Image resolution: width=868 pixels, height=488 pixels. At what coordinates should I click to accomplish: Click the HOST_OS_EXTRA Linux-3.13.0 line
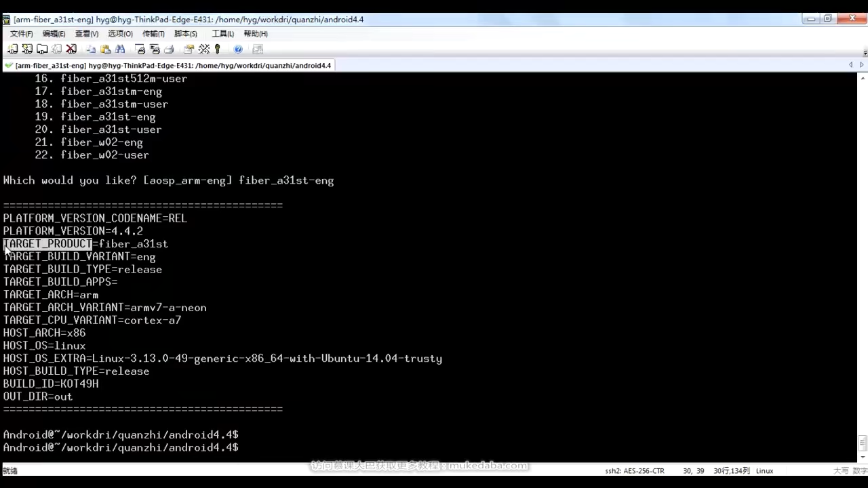tap(222, 359)
